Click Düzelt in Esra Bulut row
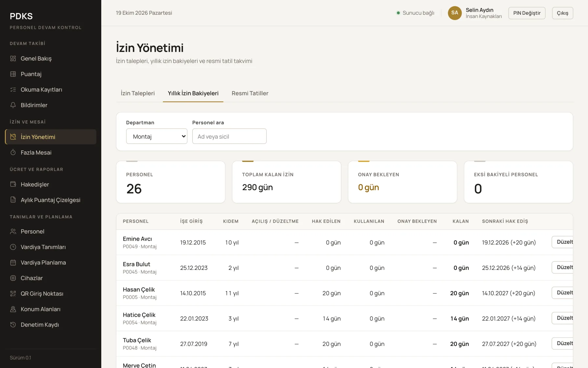Screen dimensions: 588x368 coord(563,267)
